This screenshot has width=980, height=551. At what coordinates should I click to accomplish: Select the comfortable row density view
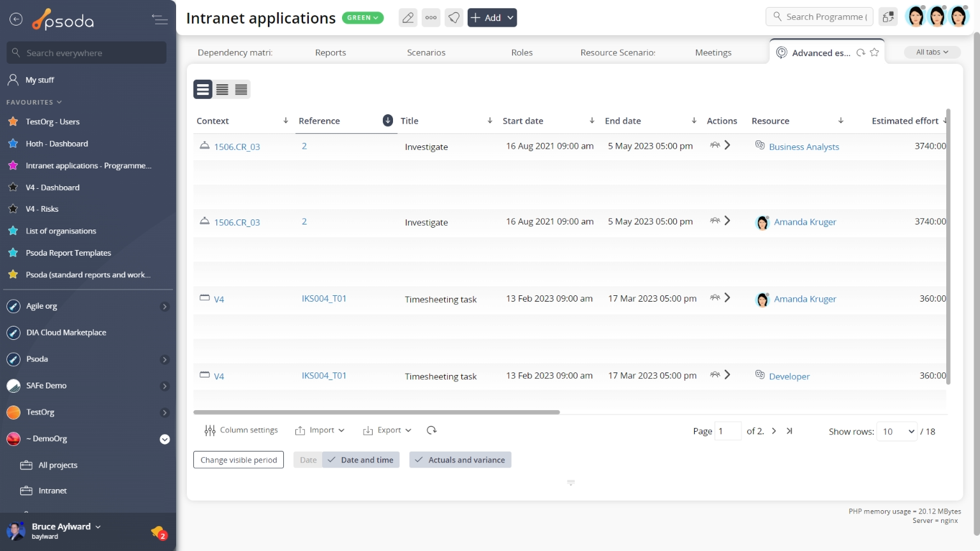point(203,89)
